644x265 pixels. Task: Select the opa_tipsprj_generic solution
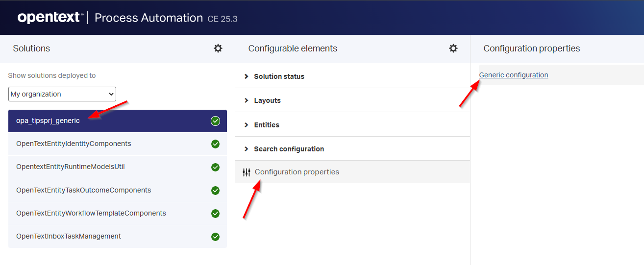pyautogui.click(x=48, y=121)
